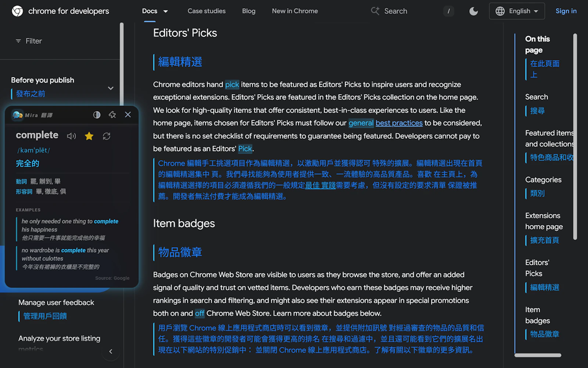The width and height of the screenshot is (588, 368).
Task: Expand the Before you publish section
Action: pos(111,88)
